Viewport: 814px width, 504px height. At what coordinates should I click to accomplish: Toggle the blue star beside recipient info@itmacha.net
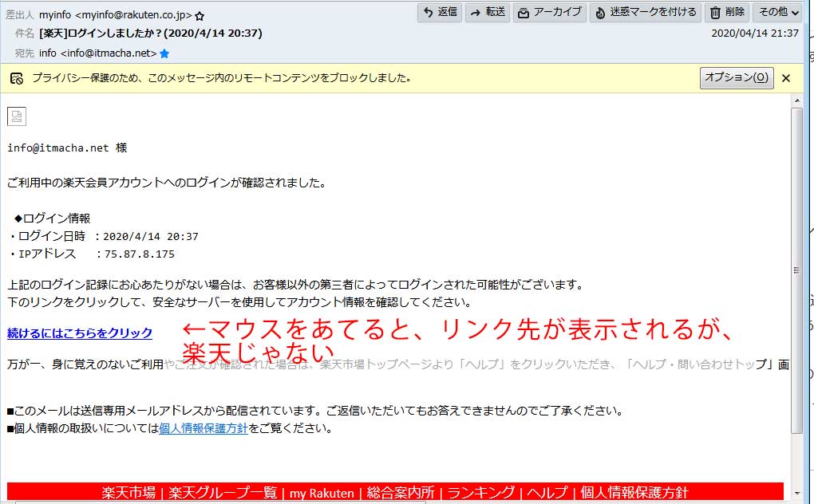164,53
